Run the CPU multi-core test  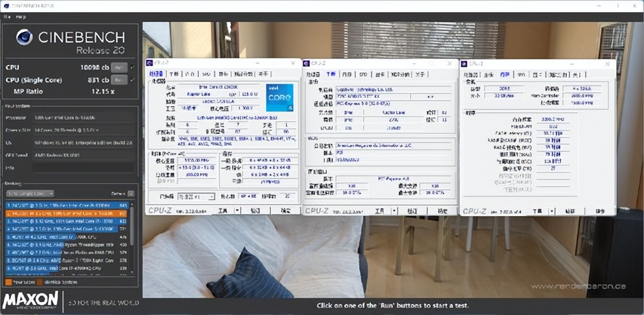coord(120,67)
